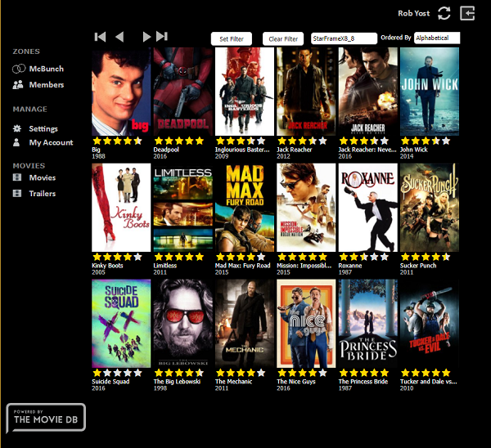Click the star rating under Big

coord(117,141)
